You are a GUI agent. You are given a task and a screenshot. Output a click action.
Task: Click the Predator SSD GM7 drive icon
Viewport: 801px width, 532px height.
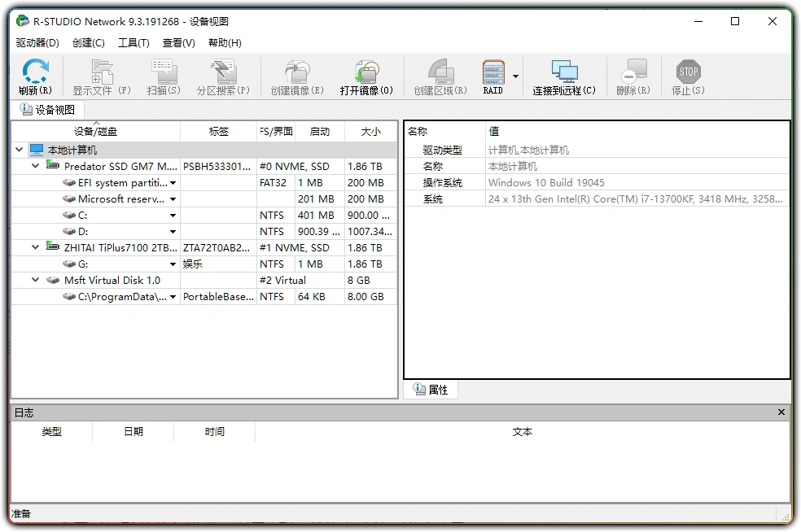[x=53, y=165]
